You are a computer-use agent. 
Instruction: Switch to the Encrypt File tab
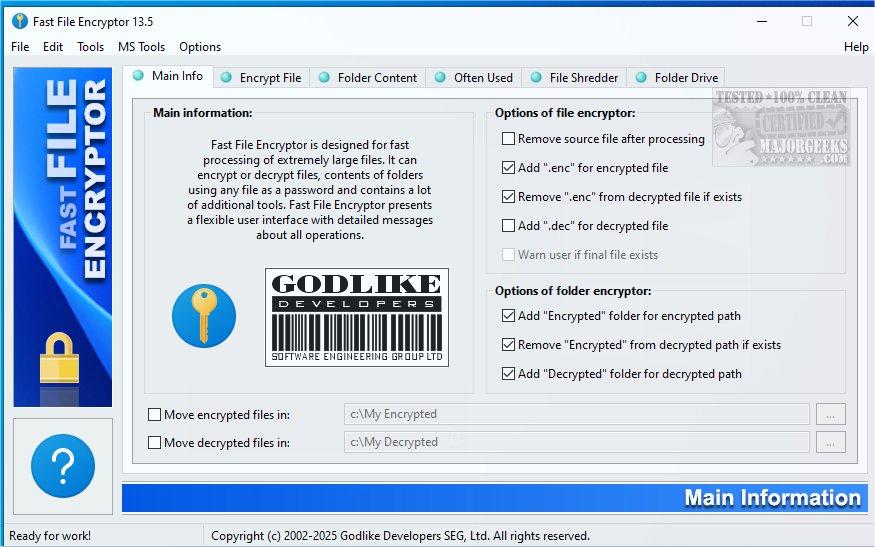tap(261, 78)
